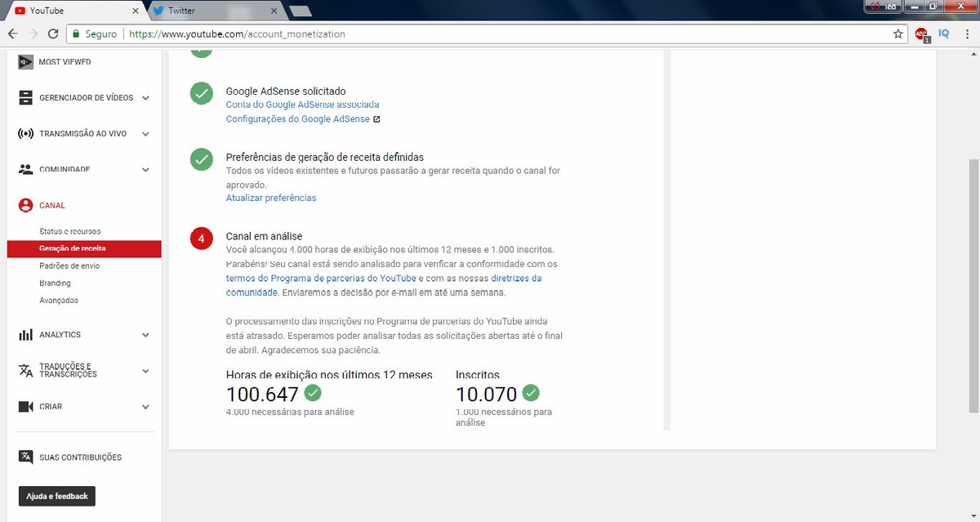Expand the Criar chevron
Image resolution: width=980 pixels, height=522 pixels.
coord(145,407)
